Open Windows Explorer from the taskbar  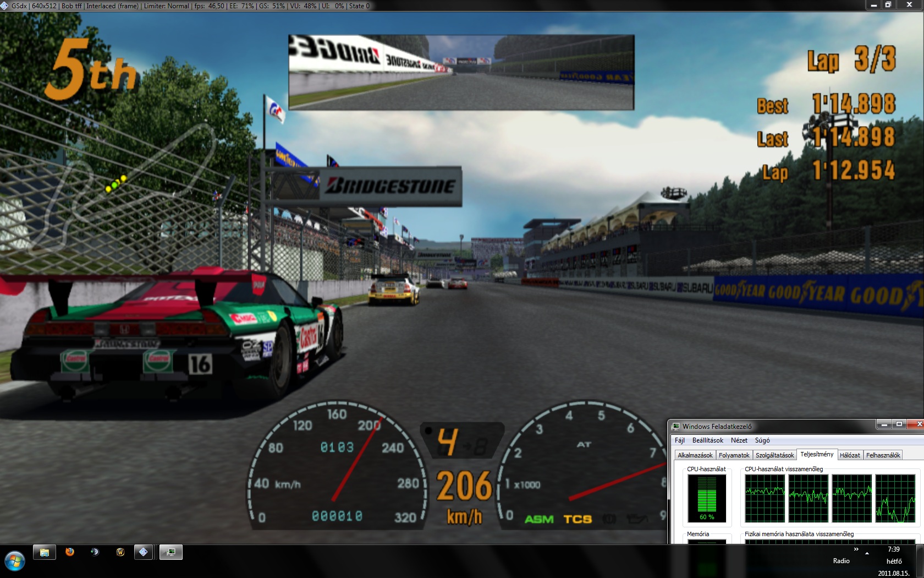pos(45,552)
